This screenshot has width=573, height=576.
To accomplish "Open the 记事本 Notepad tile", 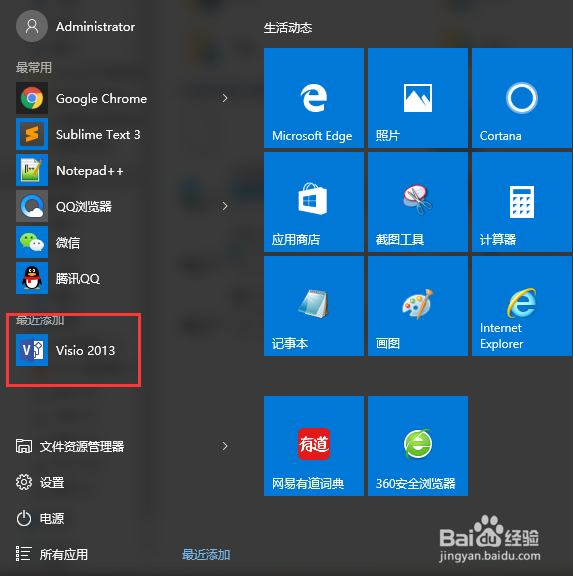I will (314, 306).
